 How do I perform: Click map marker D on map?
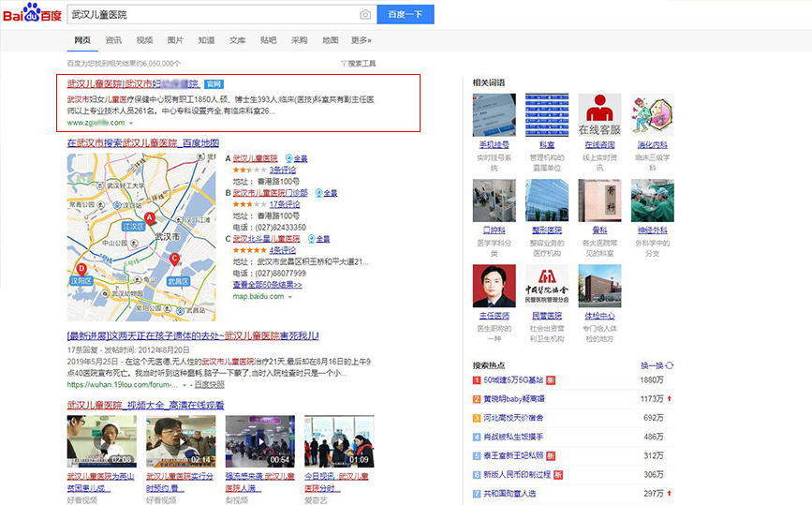coord(81,269)
